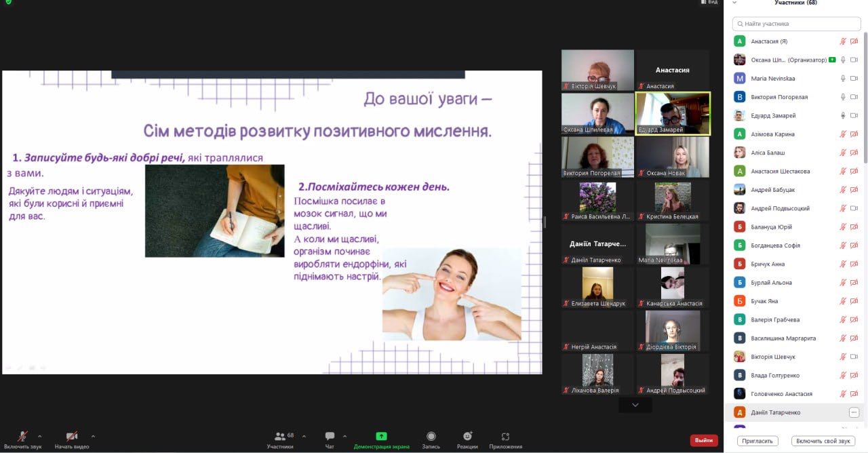The image size is (868, 453).
Task: Open audio options arrow next to Включить звук
Action: (x=39, y=436)
